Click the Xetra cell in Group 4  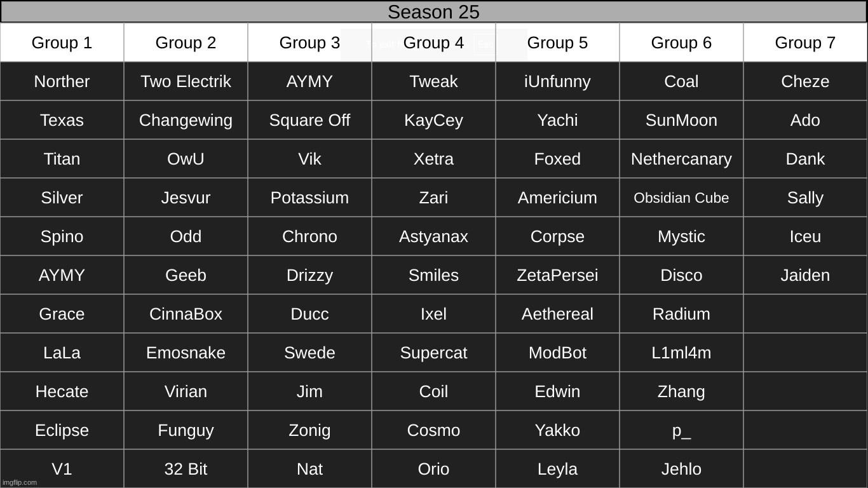click(x=433, y=159)
